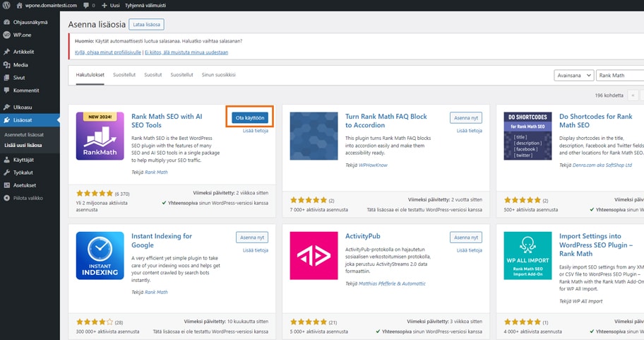Open Ulkoasu appearance brush icon
The image size is (644, 340).
coord(6,107)
